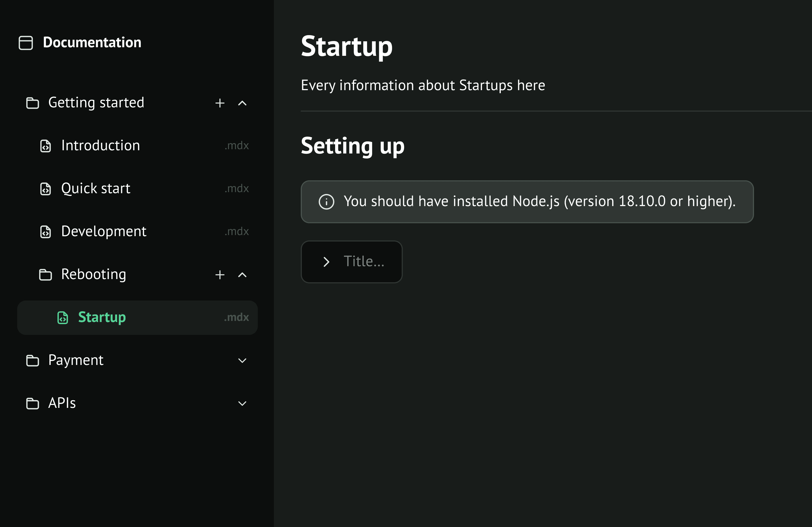Expand the Title accordion chevron
The height and width of the screenshot is (527, 812).
tap(326, 262)
